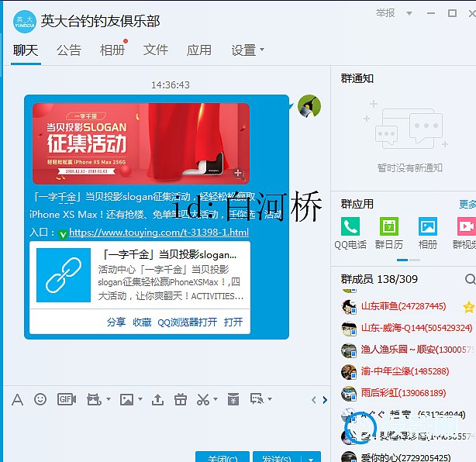Click toolbar left collapse arrow
The image size is (476, 462).
pos(314,400)
